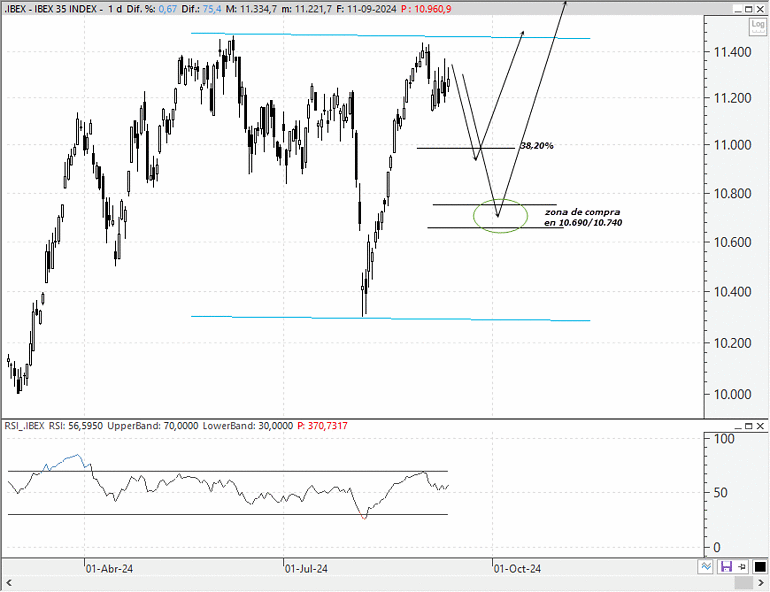770x592 pixels.
Task: Click the '01-Oct-24' date marker
Action: point(517,569)
